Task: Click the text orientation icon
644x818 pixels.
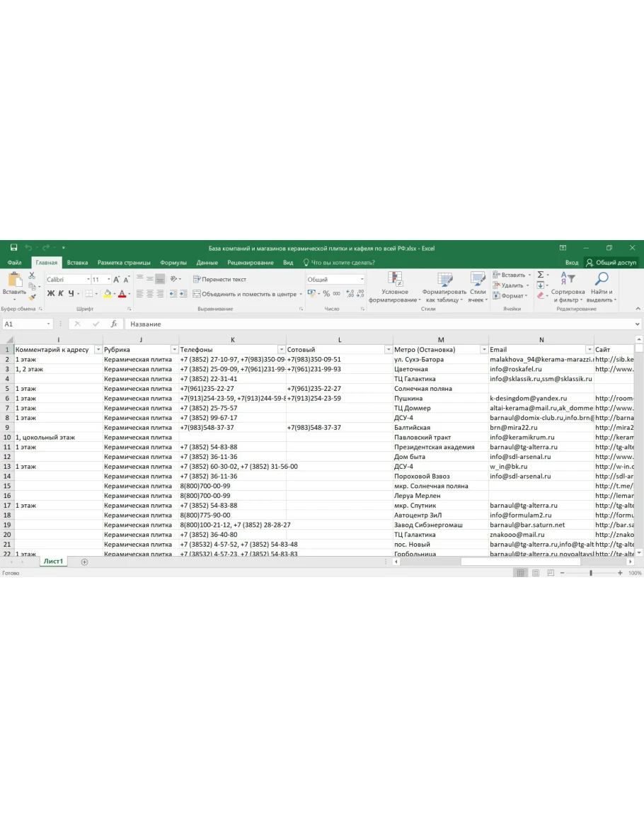Action: 175,279
